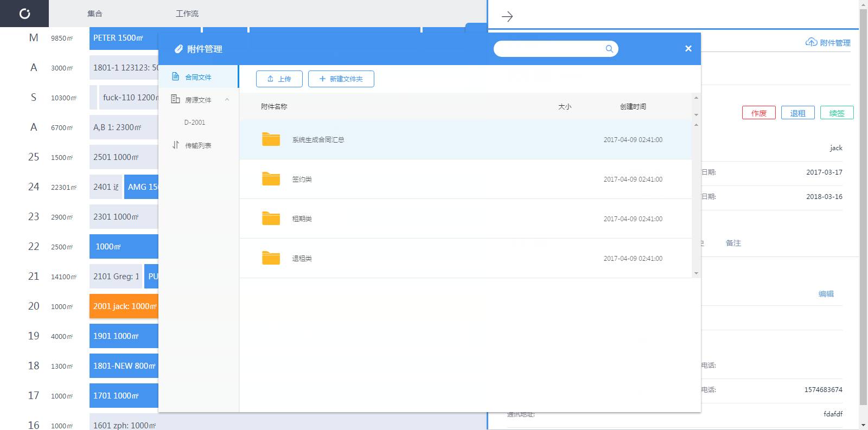The image size is (868, 430).
Task: Select the 1901 1000㎡ unit block
Action: [124, 336]
